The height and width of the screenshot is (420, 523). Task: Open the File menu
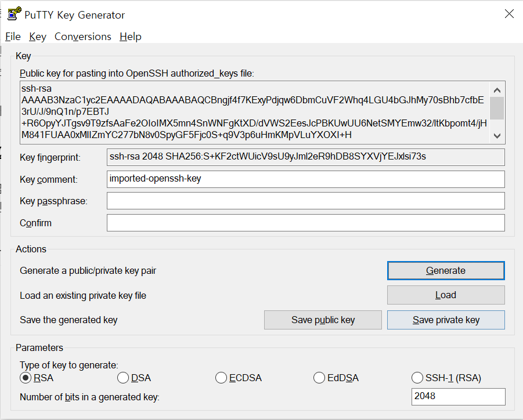[x=13, y=37]
